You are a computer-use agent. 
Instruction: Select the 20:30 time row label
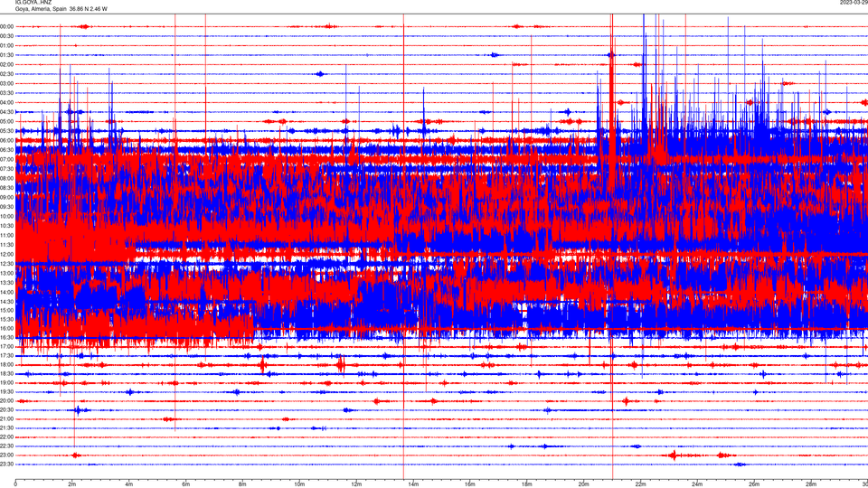(x=6, y=410)
